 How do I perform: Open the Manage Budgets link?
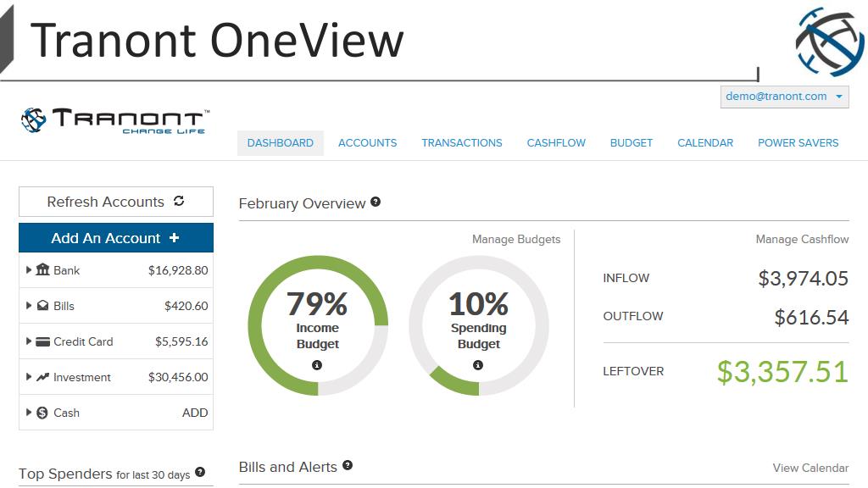coord(516,239)
